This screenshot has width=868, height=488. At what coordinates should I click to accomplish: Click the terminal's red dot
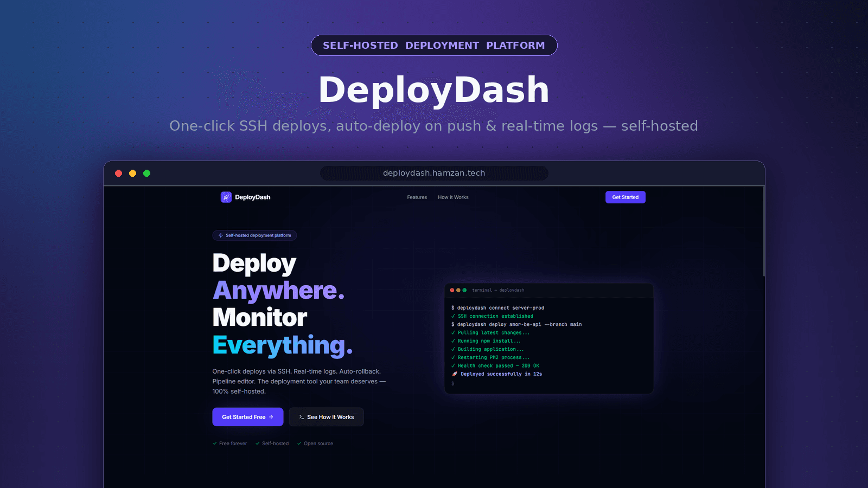click(452, 290)
